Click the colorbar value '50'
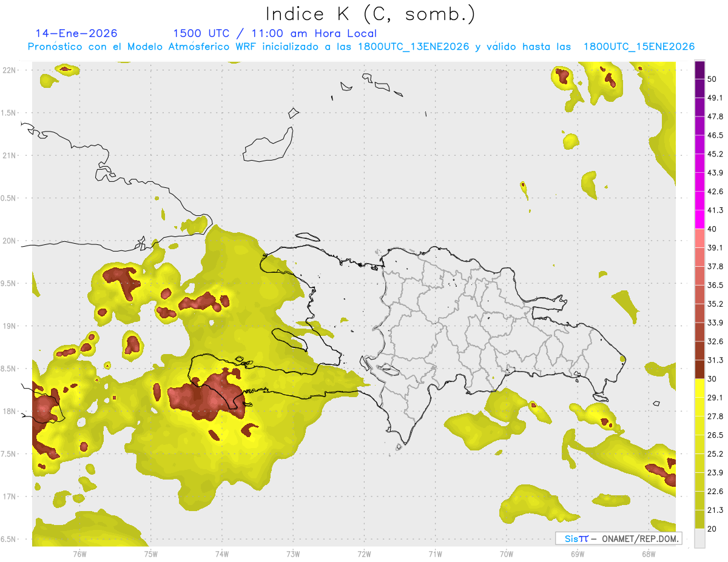Viewport: 728px width, 562px height. point(712,79)
